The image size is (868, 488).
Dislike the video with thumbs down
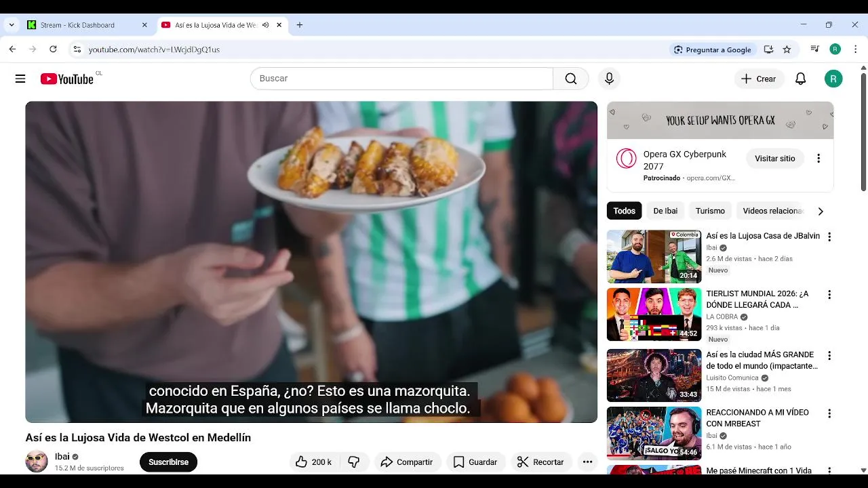coord(354,462)
